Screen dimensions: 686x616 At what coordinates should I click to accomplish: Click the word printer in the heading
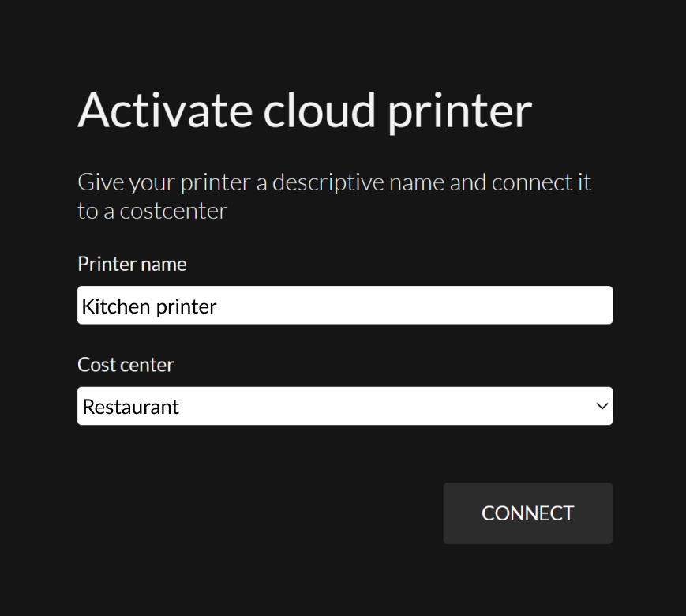tap(459, 111)
